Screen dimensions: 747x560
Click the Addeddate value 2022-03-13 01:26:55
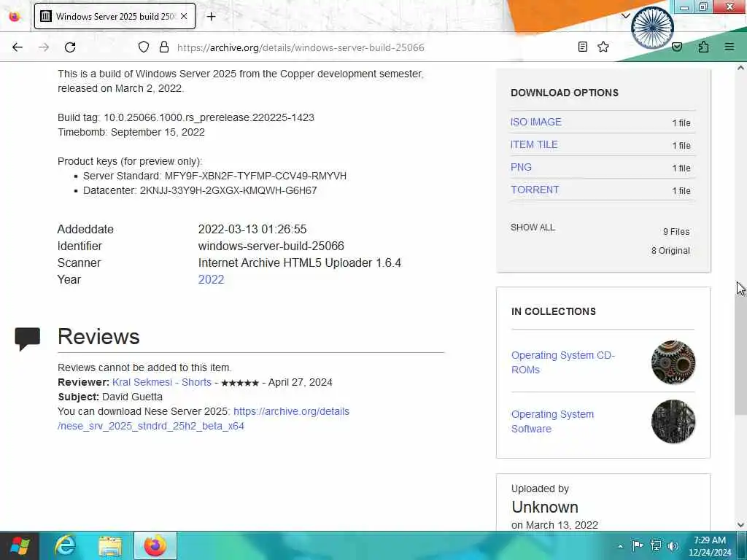[252, 229]
